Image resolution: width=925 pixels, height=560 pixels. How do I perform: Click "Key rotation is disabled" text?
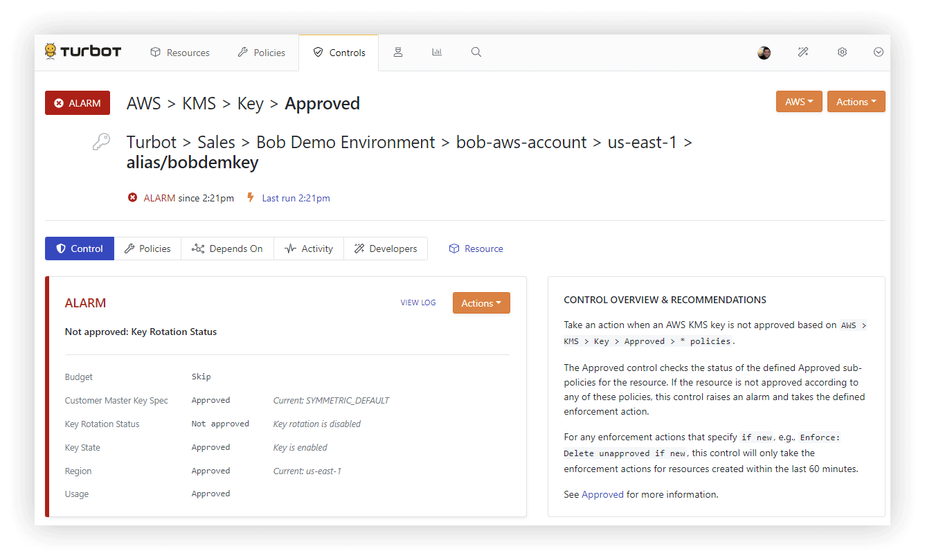[317, 424]
